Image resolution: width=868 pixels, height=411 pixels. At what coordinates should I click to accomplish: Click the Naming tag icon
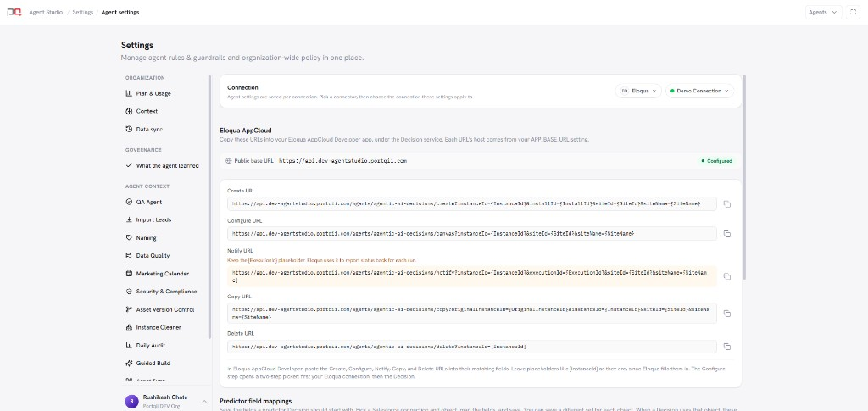coord(129,238)
